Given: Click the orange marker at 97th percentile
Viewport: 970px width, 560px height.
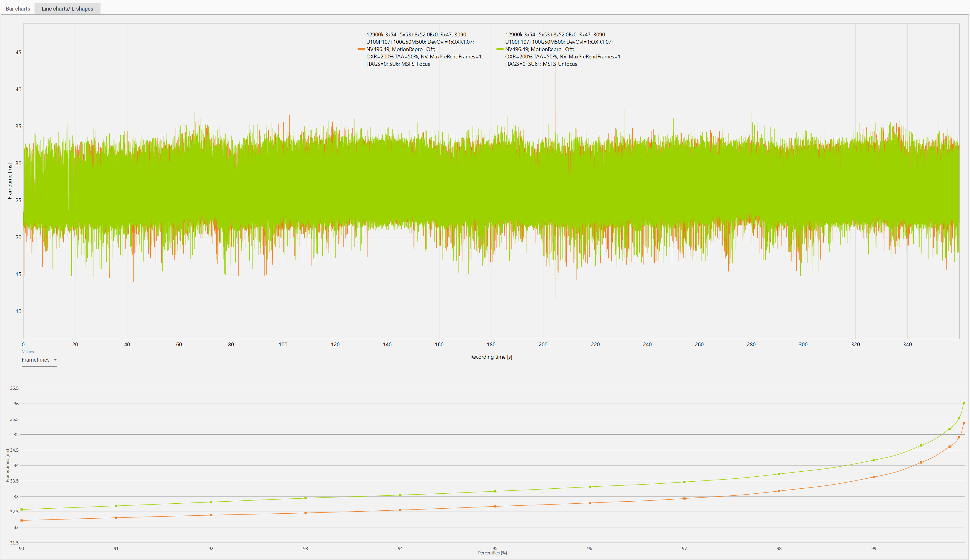Looking at the screenshot, I should pyautogui.click(x=684, y=498).
